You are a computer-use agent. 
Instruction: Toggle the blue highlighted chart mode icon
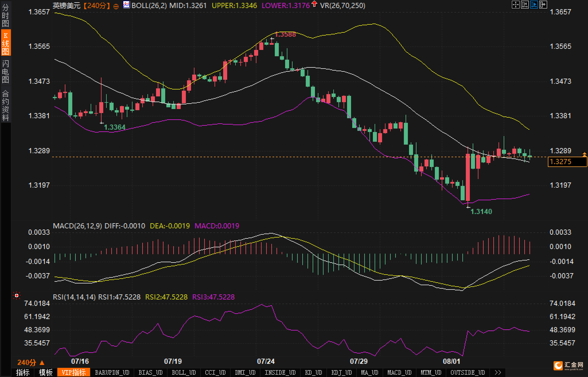[534, 5]
